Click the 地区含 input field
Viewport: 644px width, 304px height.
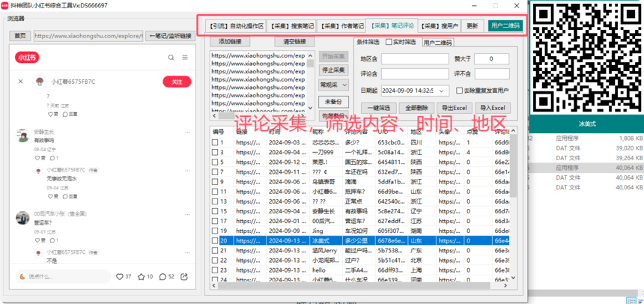coord(416,59)
